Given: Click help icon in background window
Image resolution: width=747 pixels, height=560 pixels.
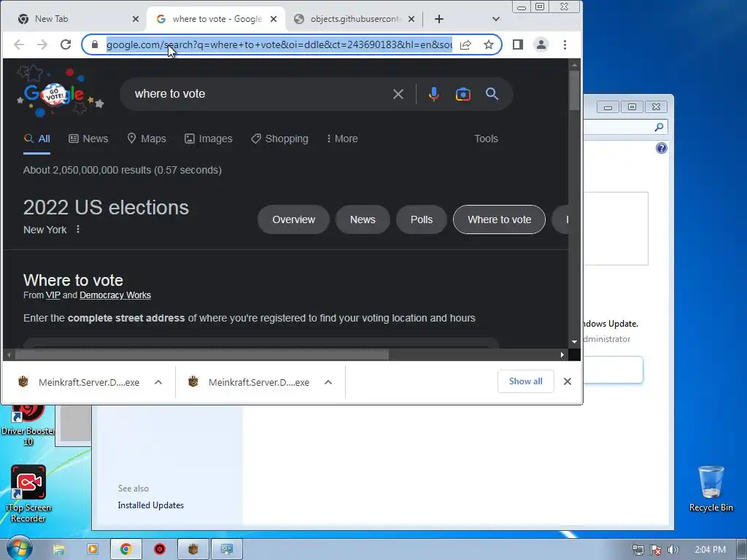Looking at the screenshot, I should pyautogui.click(x=661, y=148).
